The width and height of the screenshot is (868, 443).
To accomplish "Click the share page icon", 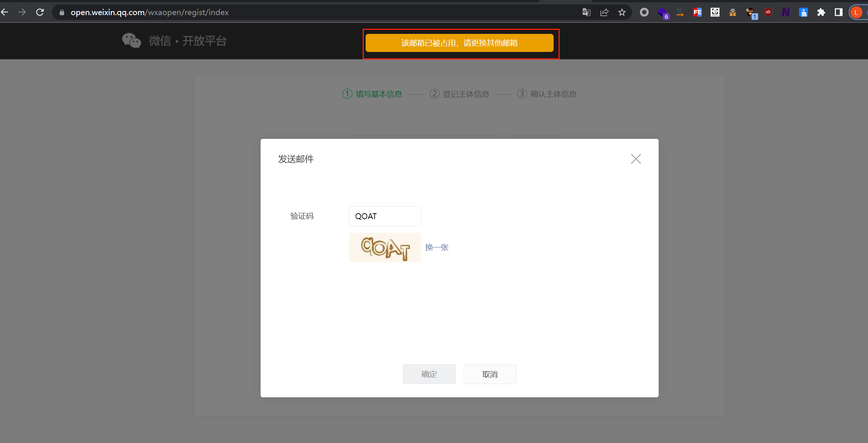I will [604, 13].
